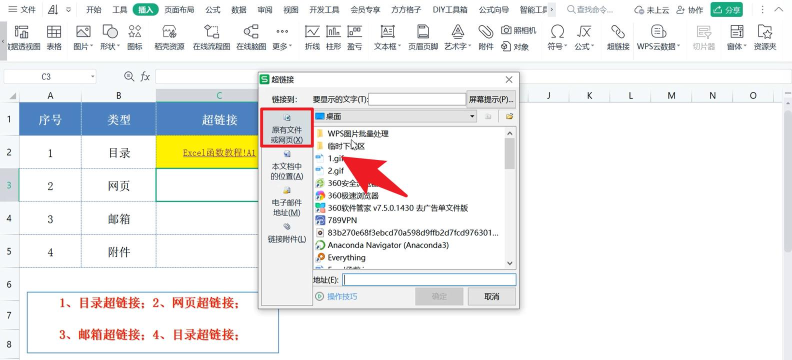Insert a 柱形 sparkline

pos(333,38)
